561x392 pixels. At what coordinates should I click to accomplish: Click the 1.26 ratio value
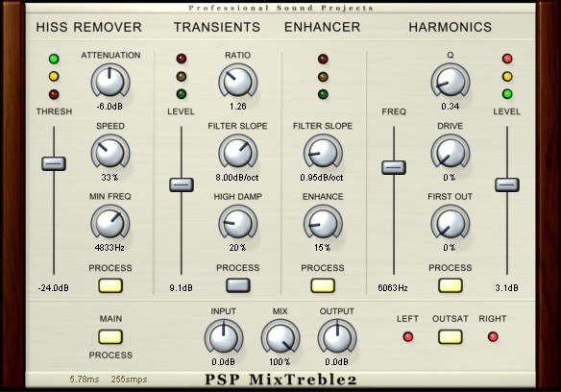tap(238, 107)
